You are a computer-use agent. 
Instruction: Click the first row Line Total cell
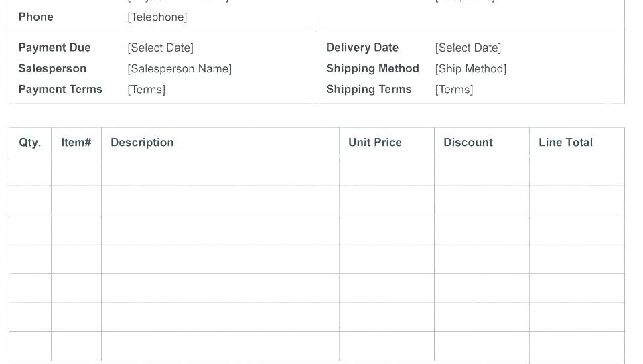pos(577,171)
